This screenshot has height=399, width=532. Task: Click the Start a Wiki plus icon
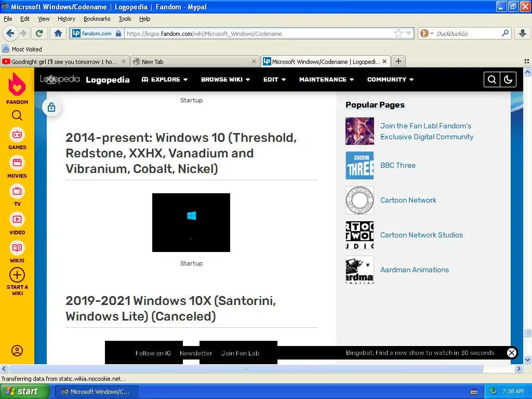pos(17,275)
